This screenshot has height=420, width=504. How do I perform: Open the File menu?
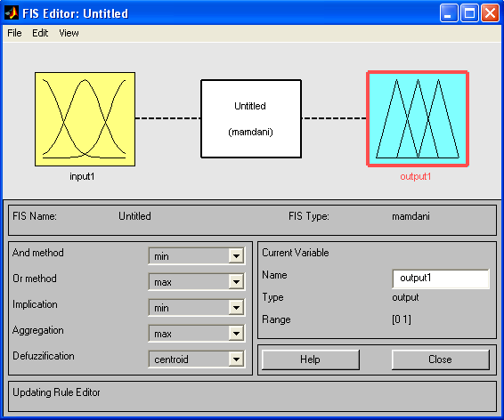click(x=14, y=33)
